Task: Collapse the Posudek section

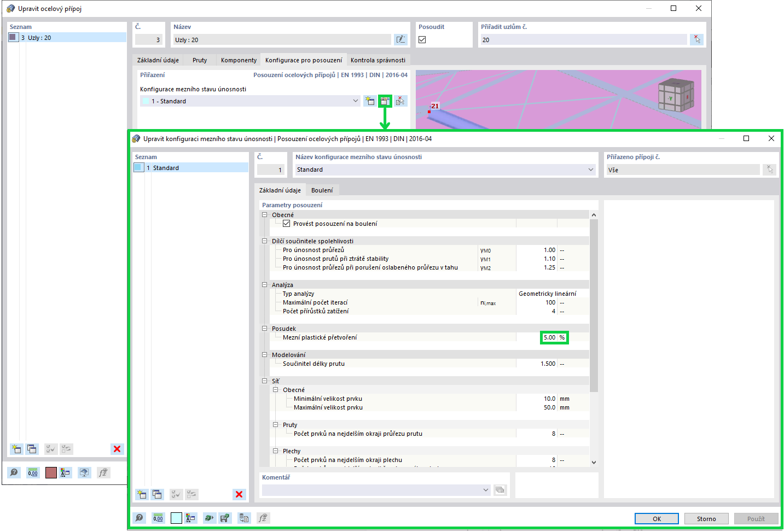Action: [265, 329]
